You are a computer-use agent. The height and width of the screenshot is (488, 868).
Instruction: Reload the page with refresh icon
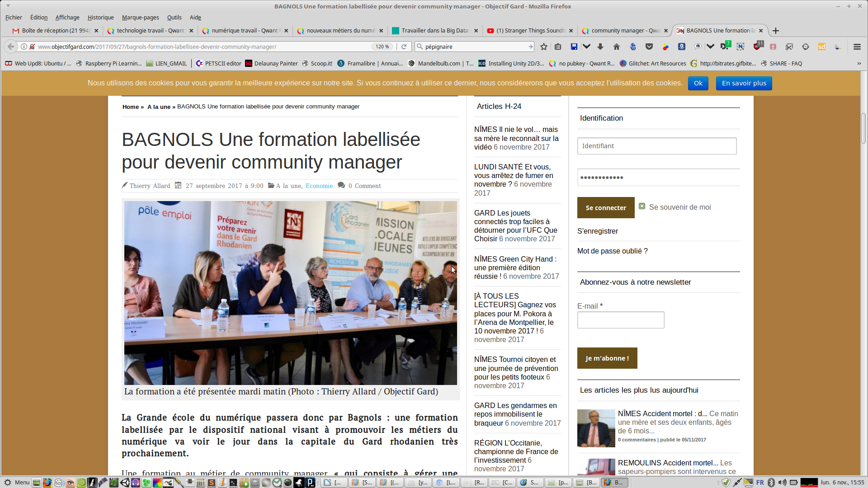tap(404, 47)
